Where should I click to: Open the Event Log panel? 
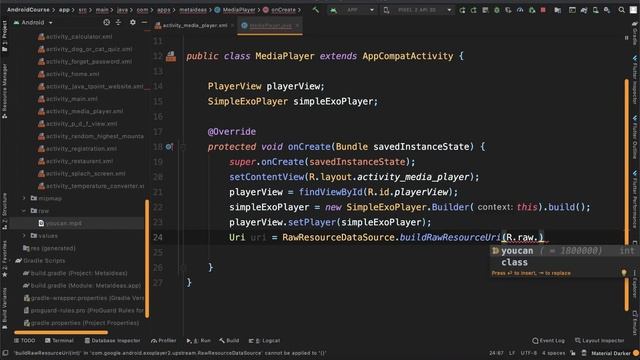549,340
